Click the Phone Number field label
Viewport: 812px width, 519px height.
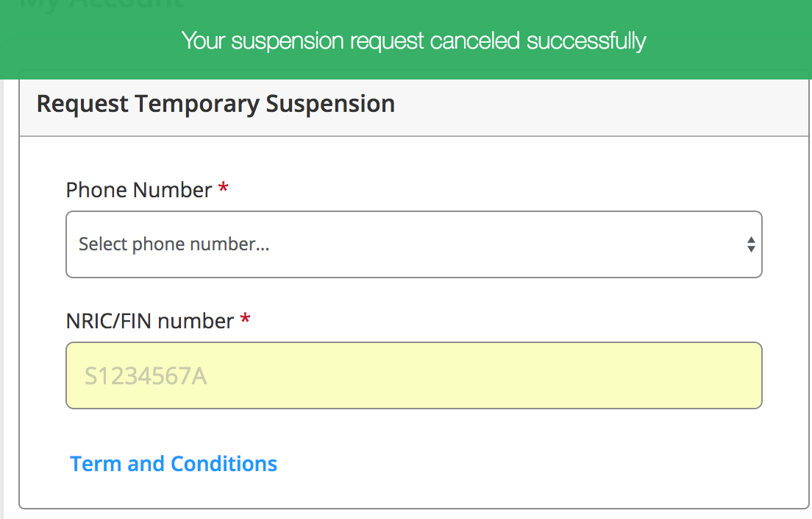click(139, 190)
